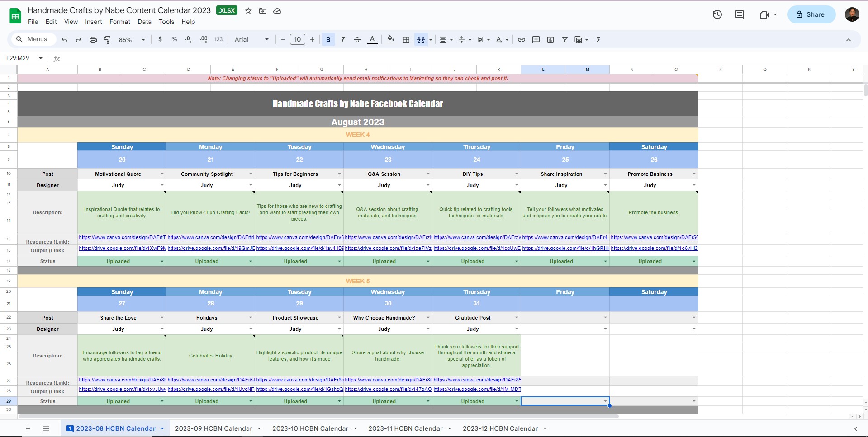This screenshot has height=437, width=868.
Task: Increase decimal places
Action: point(204,39)
